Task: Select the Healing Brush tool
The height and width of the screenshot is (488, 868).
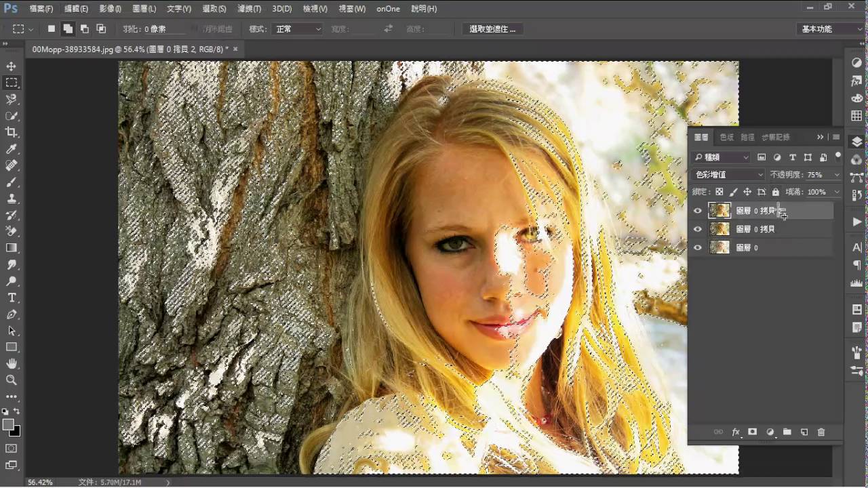Action: coord(12,165)
